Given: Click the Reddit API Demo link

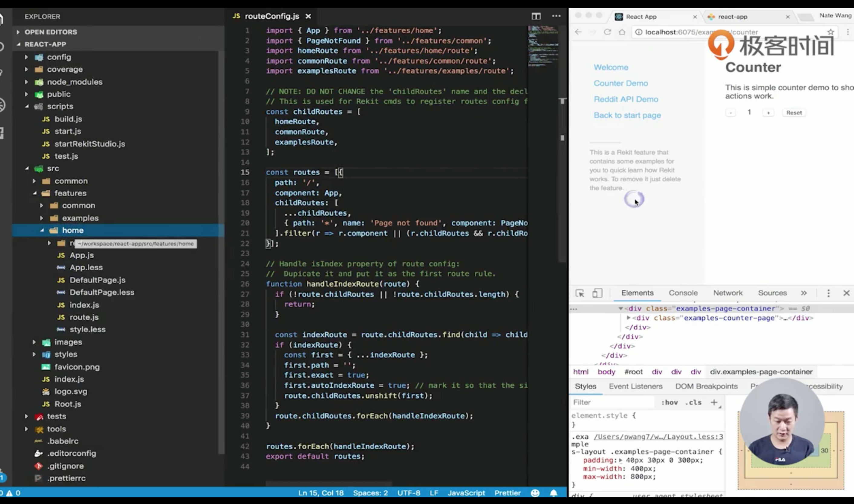Looking at the screenshot, I should click(x=626, y=99).
